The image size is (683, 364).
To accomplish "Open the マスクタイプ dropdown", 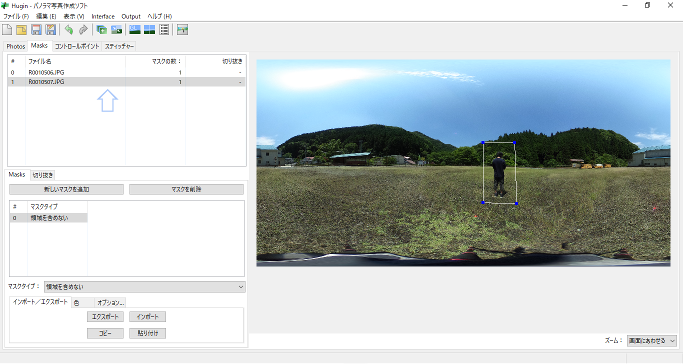I will (x=145, y=287).
